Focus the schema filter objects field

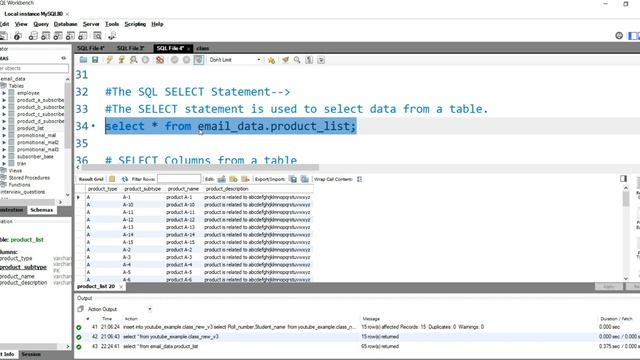[x=34, y=68]
